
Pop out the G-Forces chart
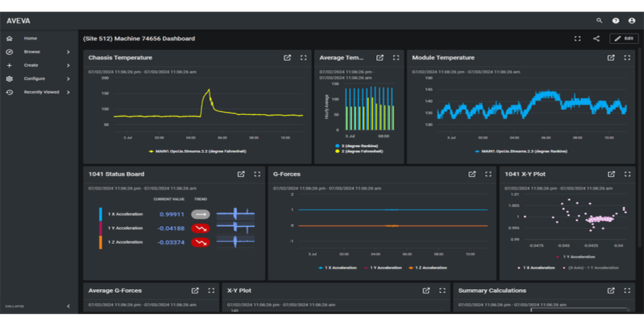point(472,174)
